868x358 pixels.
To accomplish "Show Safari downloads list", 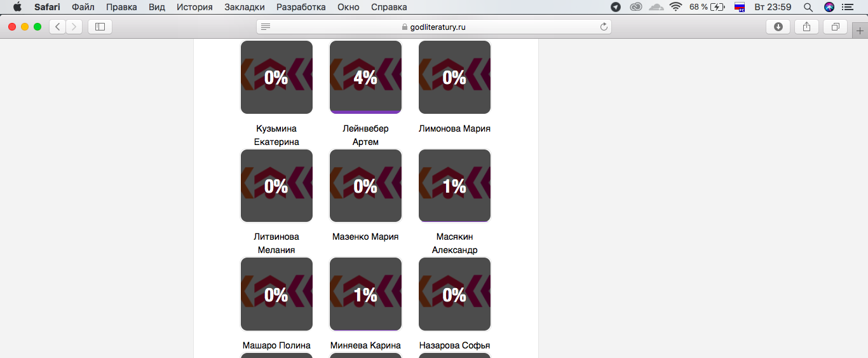I will click(x=778, y=27).
